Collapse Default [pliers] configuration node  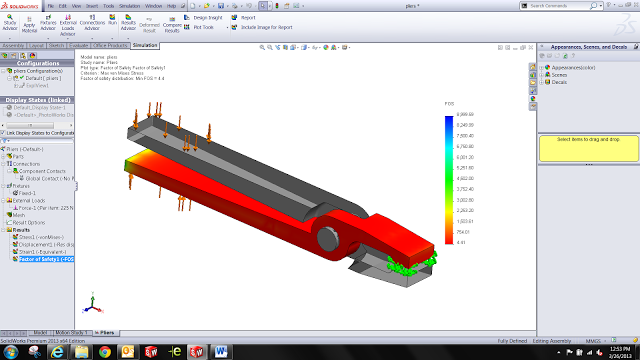9,78
